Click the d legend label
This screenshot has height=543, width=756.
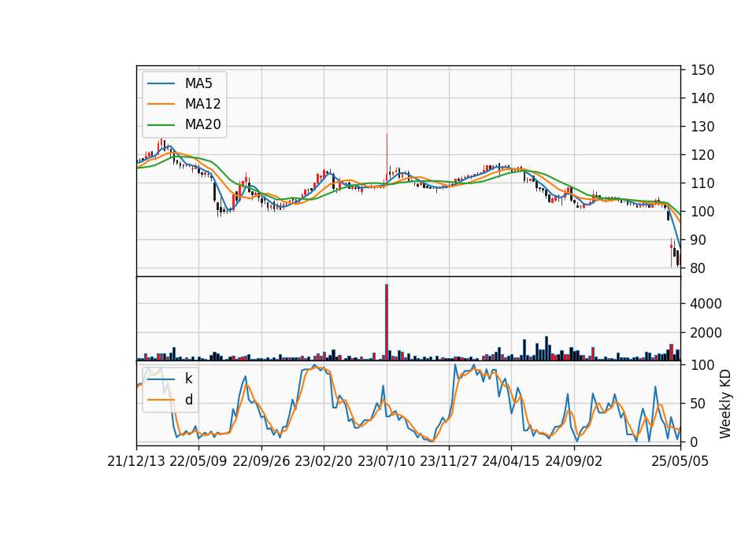coord(189,400)
